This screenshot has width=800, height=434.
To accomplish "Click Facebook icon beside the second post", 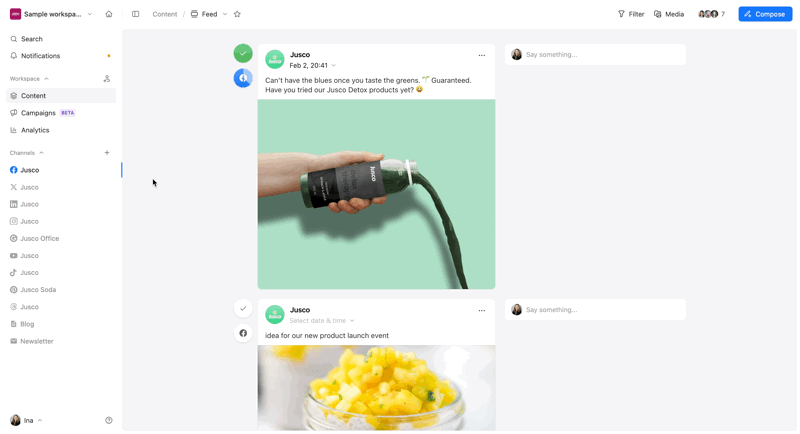I will click(243, 333).
